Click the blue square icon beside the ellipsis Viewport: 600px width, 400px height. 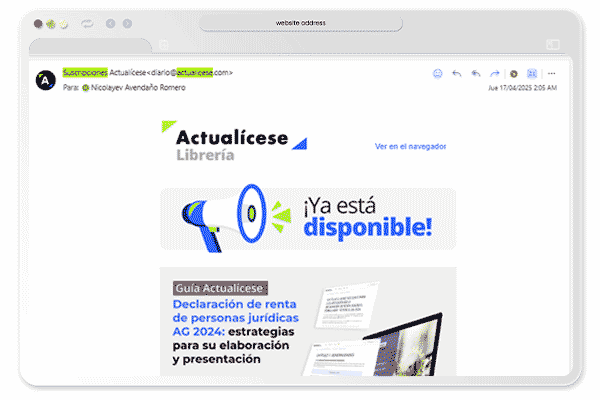532,73
